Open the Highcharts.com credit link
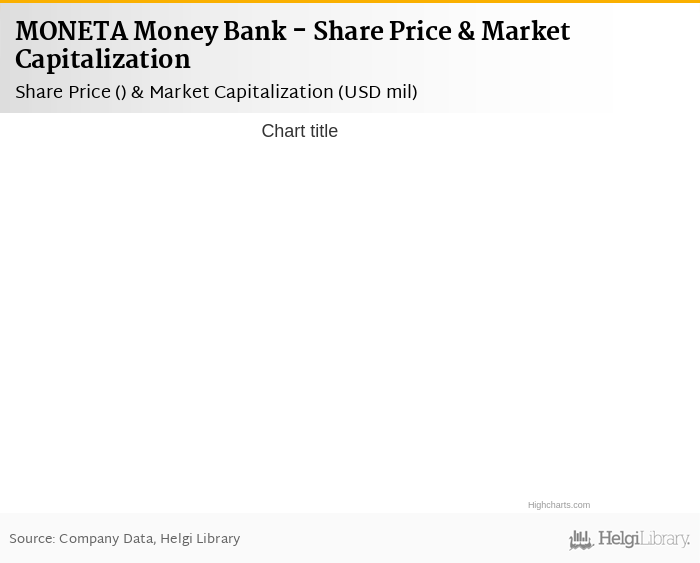 tap(558, 505)
